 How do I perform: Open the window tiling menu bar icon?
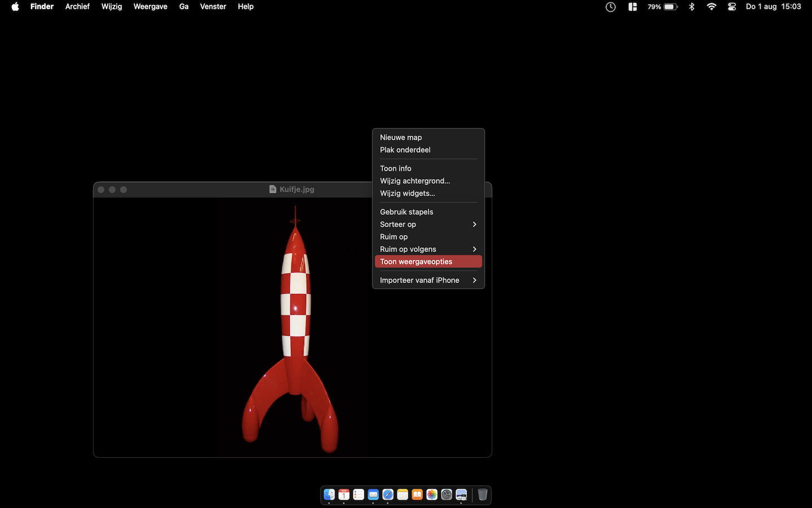633,7
